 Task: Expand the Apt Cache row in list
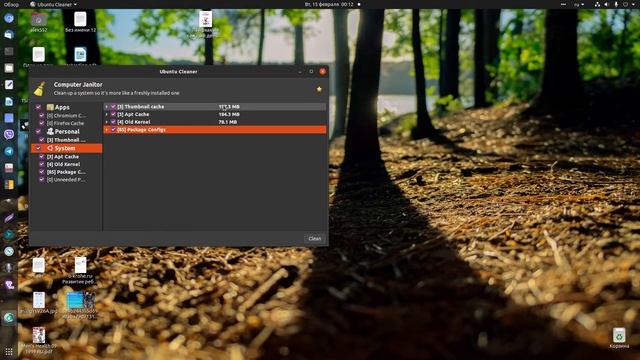pyautogui.click(x=107, y=114)
